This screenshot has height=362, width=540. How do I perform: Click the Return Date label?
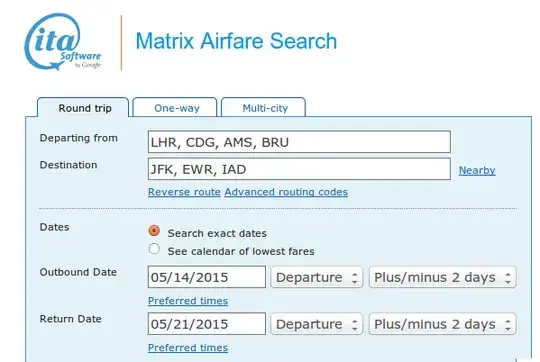[71, 319]
